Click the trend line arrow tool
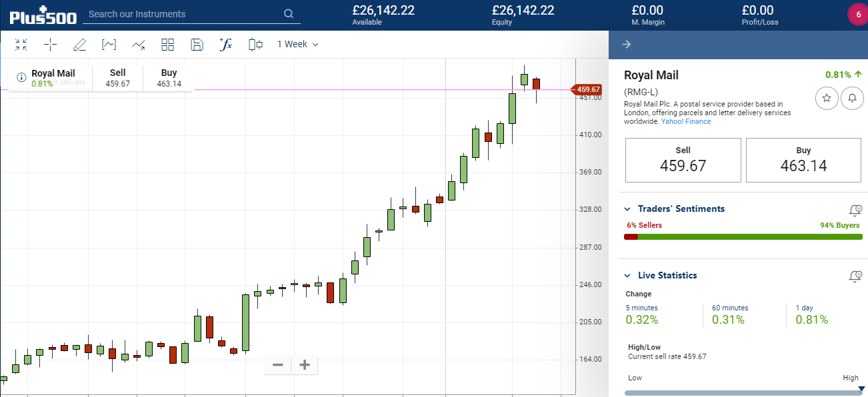Viewport: 868px width, 397px height. coord(138,45)
